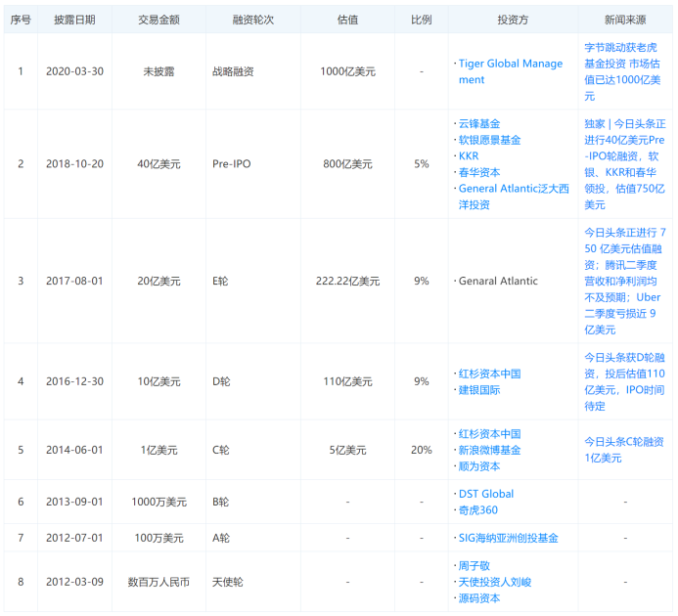Open 新浪微博基金 investor link
678x616 pixels.
tap(489, 450)
